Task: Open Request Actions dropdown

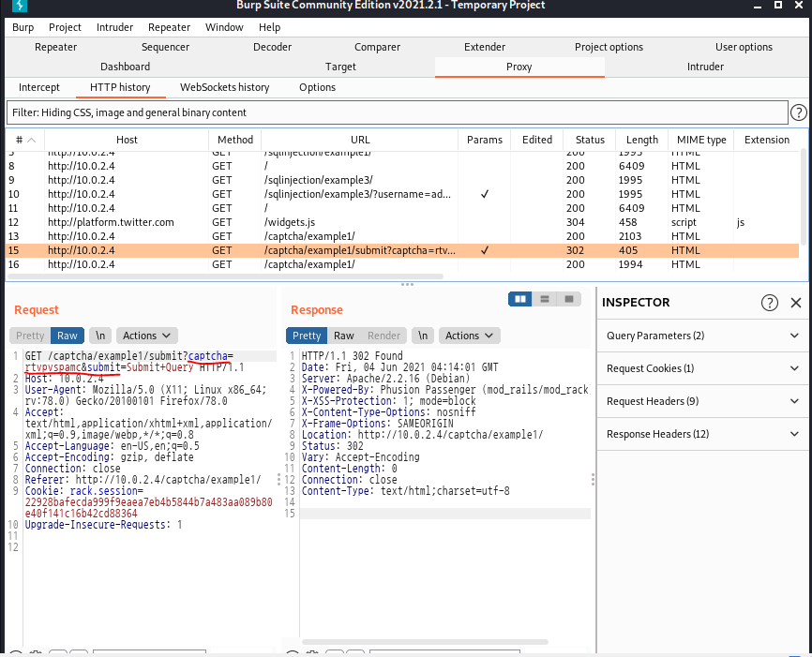Action: pos(146,336)
